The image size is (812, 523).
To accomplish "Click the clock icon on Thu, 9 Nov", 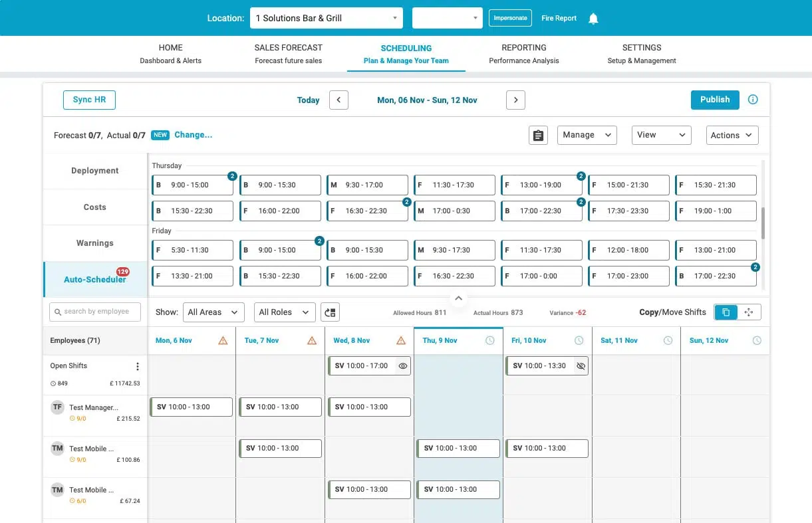I will pyautogui.click(x=490, y=340).
